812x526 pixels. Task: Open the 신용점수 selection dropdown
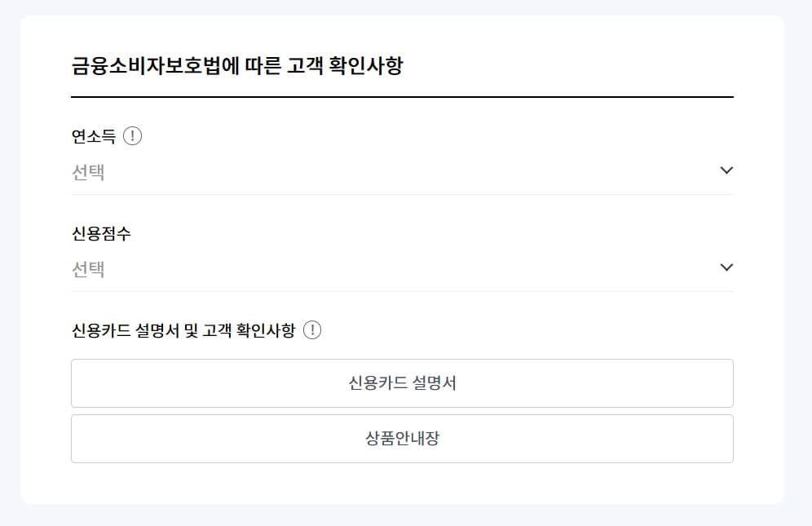point(402,267)
